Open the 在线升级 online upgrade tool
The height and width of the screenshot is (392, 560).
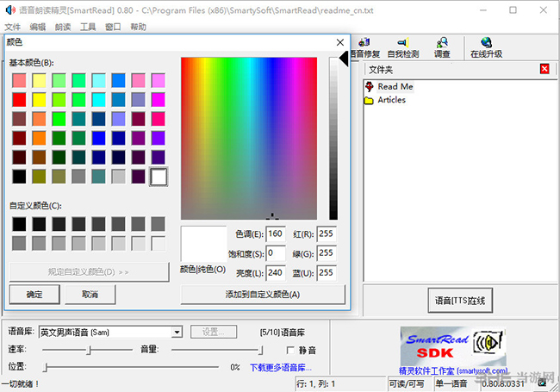[486, 48]
